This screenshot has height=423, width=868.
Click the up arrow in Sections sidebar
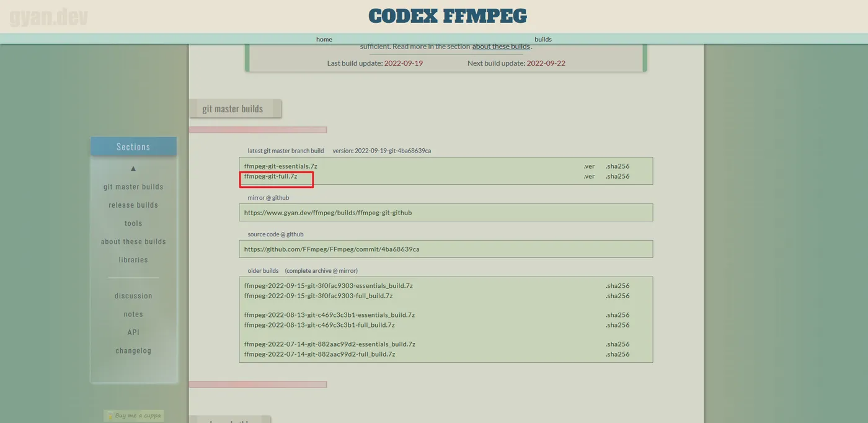(133, 168)
